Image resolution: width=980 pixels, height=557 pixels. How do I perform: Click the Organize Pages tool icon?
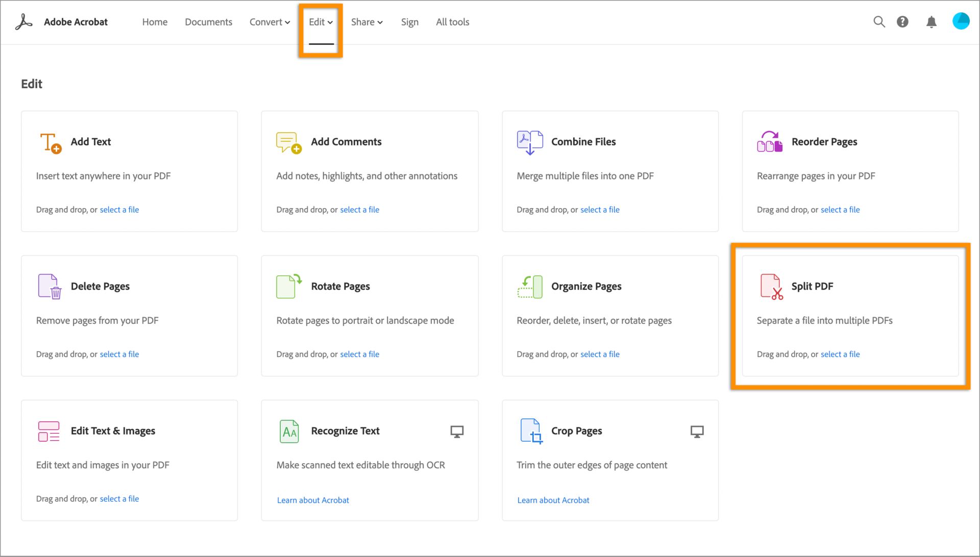coord(530,285)
